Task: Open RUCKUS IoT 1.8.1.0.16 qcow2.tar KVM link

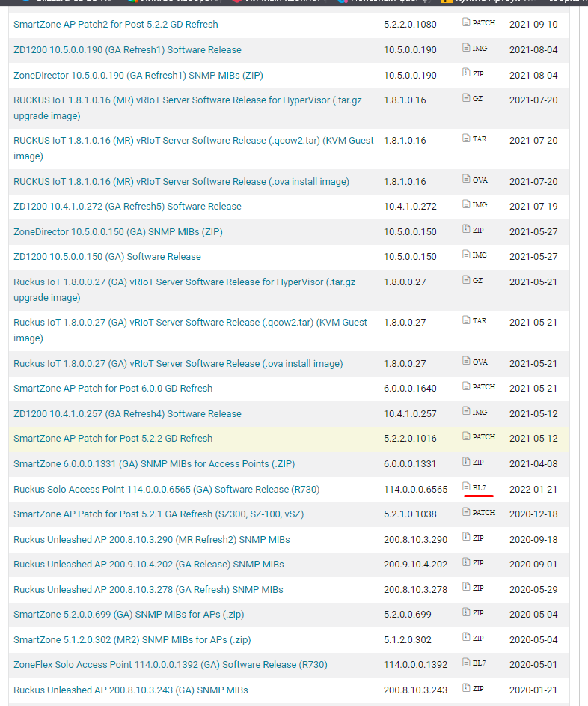Action: 194,148
